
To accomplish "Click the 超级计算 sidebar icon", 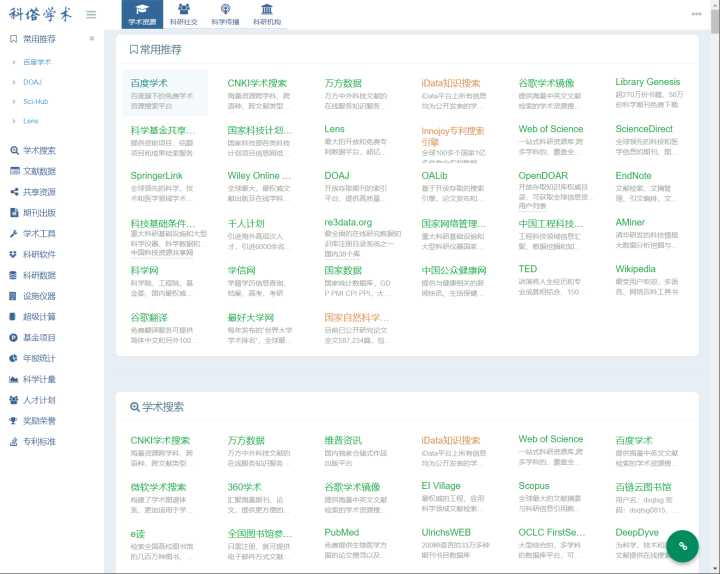I will click(x=13, y=316).
